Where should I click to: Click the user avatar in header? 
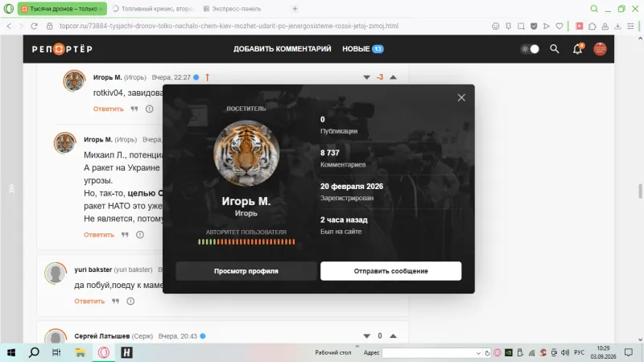(600, 49)
